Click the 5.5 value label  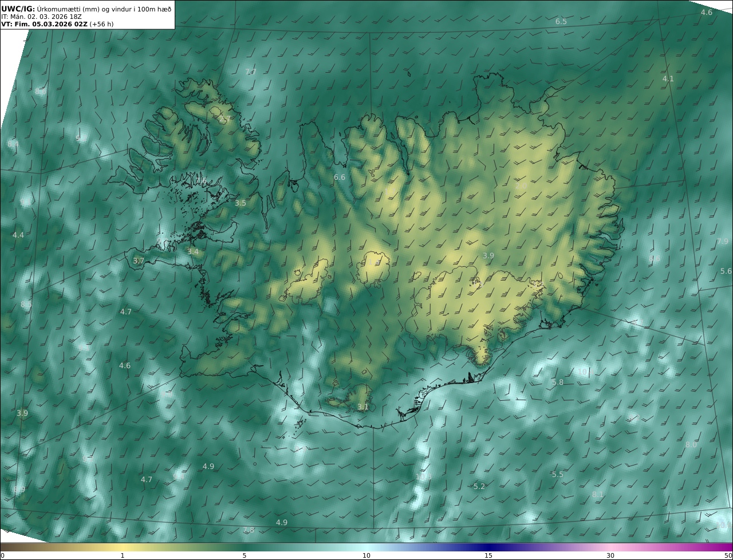point(558,475)
